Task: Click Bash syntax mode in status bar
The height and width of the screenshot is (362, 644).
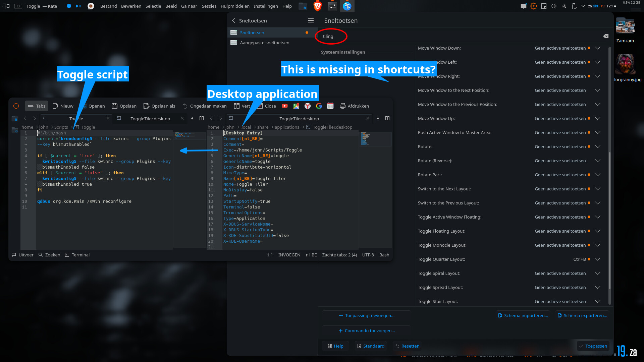Action: (384, 255)
